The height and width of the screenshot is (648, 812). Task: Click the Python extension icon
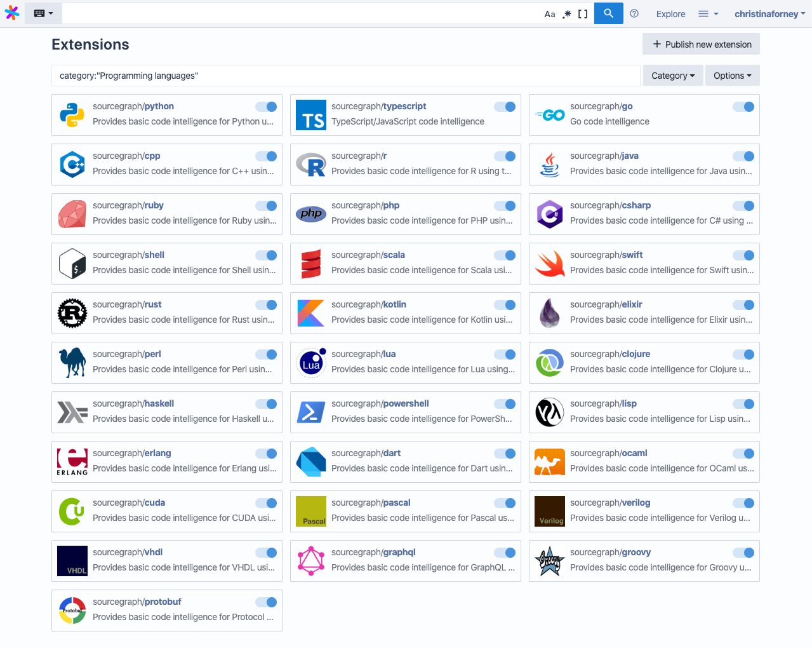(72, 115)
